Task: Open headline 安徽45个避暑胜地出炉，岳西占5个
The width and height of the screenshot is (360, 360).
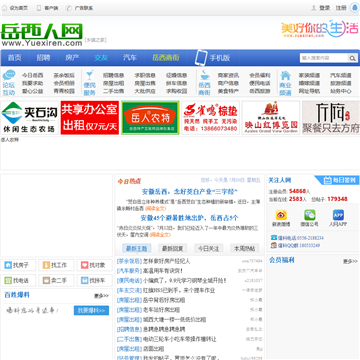Action: [189, 218]
